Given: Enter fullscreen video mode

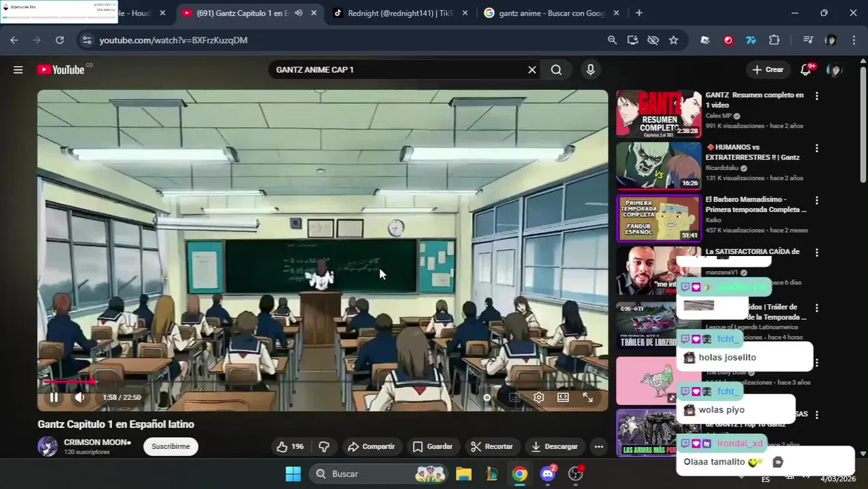Looking at the screenshot, I should (587, 397).
